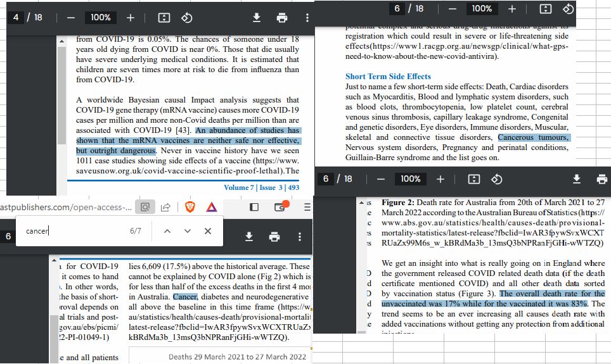Image resolution: width=611 pixels, height=364 pixels.
Task: Open the Brave Rewards triangle icon
Action: [x=211, y=207]
